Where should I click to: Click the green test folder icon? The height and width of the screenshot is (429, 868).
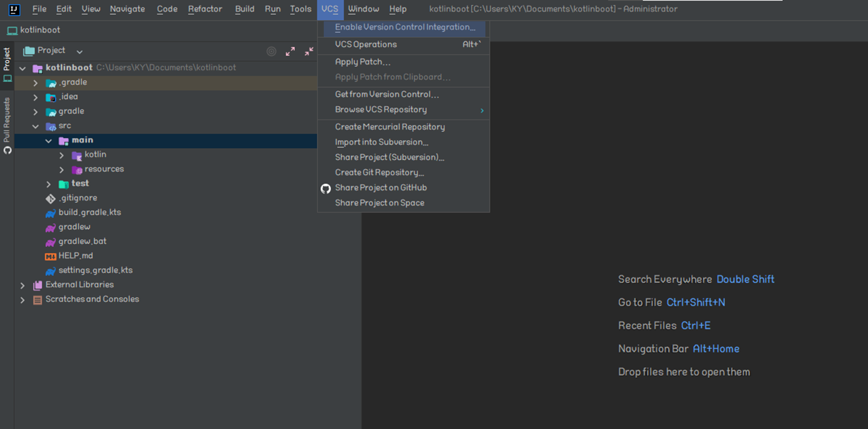(x=64, y=184)
